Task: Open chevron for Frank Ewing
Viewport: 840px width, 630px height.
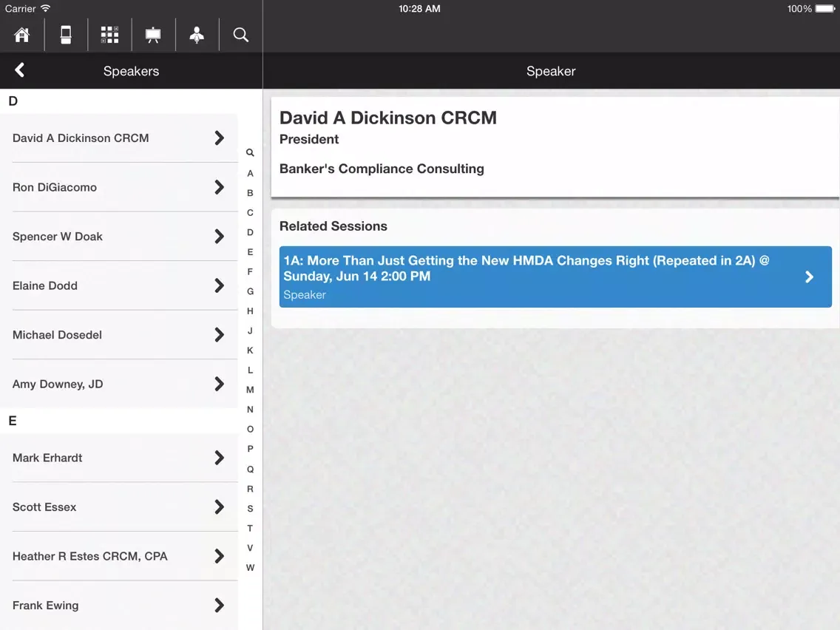Action: pyautogui.click(x=219, y=606)
